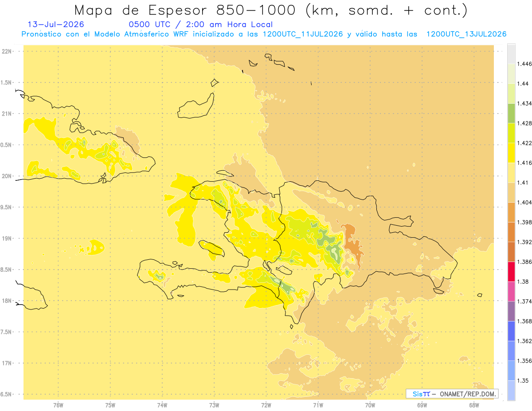Click the colorbar value '1.434'
This screenshot has height=411, width=532.
pyautogui.click(x=524, y=103)
